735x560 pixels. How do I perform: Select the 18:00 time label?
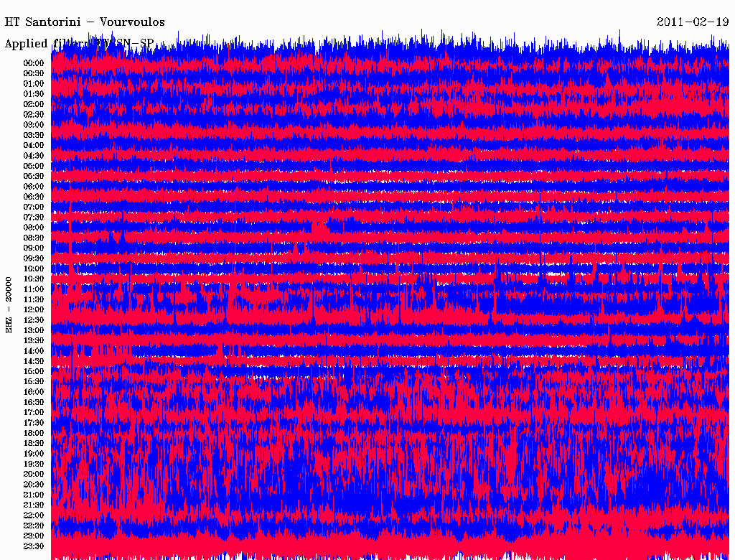click(x=34, y=434)
